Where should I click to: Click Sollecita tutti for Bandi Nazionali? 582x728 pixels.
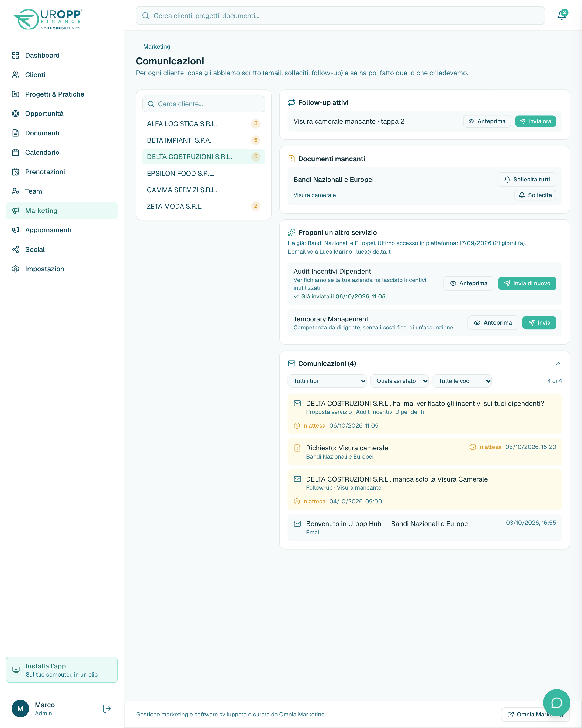coord(527,180)
